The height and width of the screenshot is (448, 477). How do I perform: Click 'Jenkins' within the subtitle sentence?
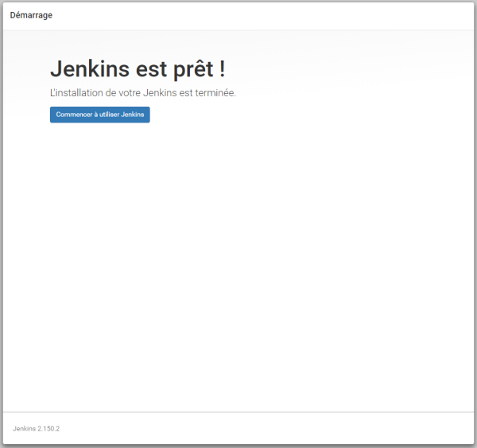point(164,93)
